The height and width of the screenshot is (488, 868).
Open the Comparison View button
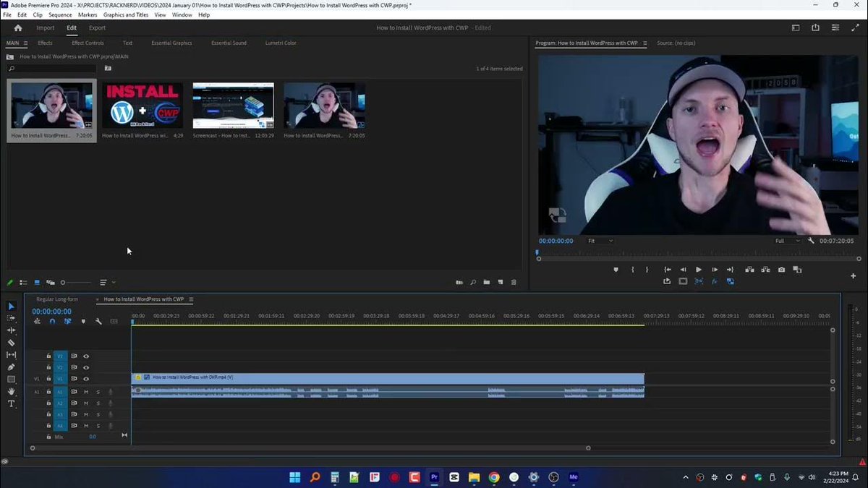(797, 270)
